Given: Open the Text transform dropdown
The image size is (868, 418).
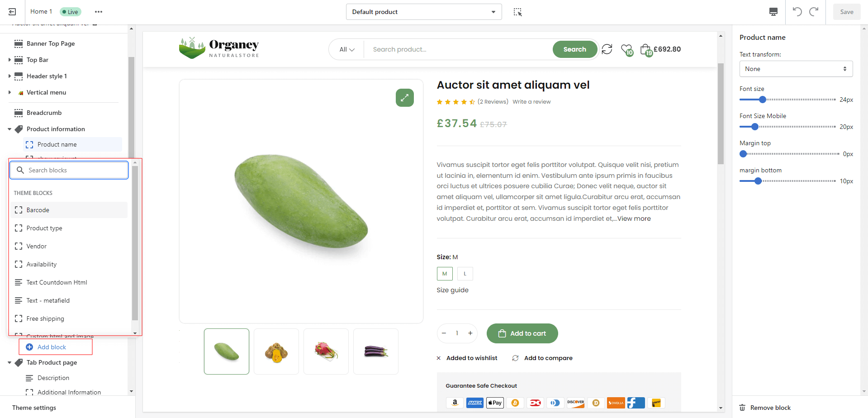Looking at the screenshot, I should [796, 69].
